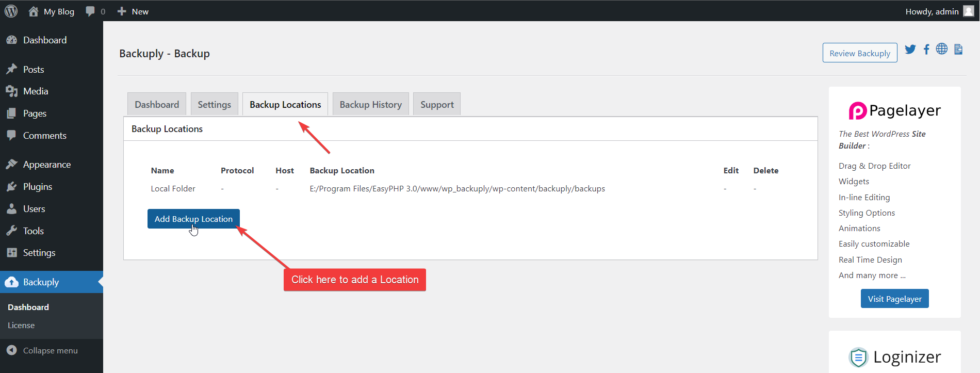
Task: Click Collapse menu text
Action: [x=51, y=350]
